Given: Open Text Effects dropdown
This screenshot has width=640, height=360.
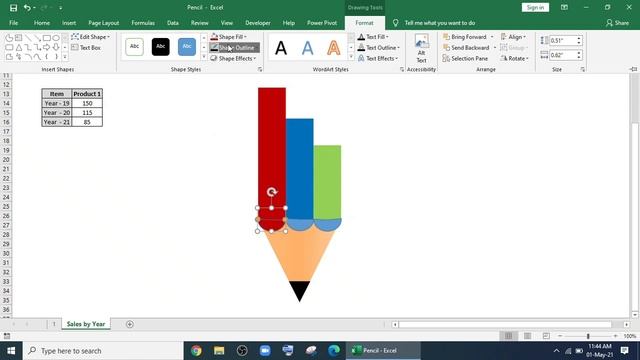Looking at the screenshot, I should pos(378,59).
